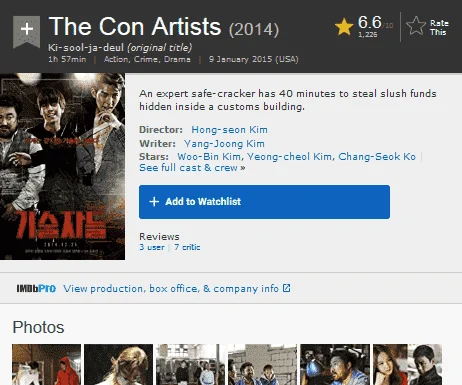Click the external link icon after company info
The image size is (462, 385).
pos(286,288)
